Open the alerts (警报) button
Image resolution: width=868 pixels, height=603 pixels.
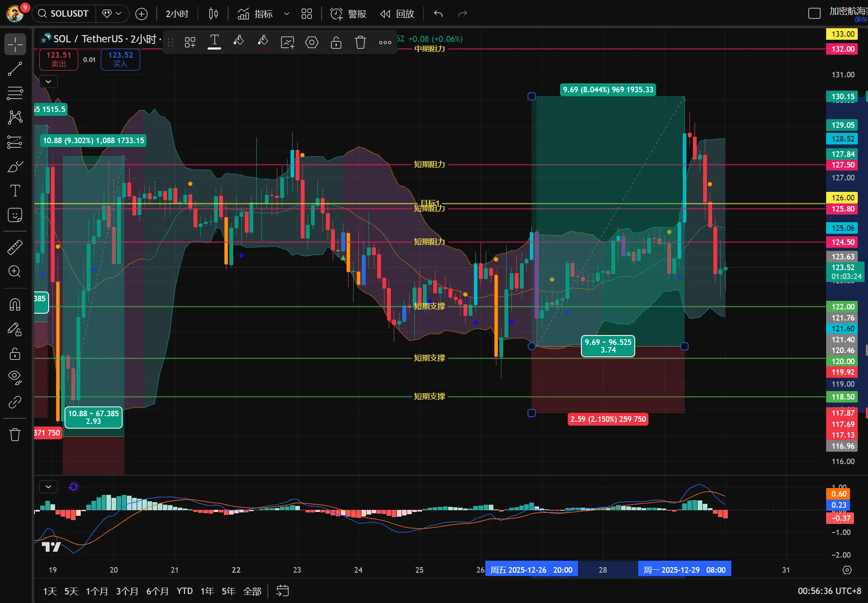[x=348, y=14]
